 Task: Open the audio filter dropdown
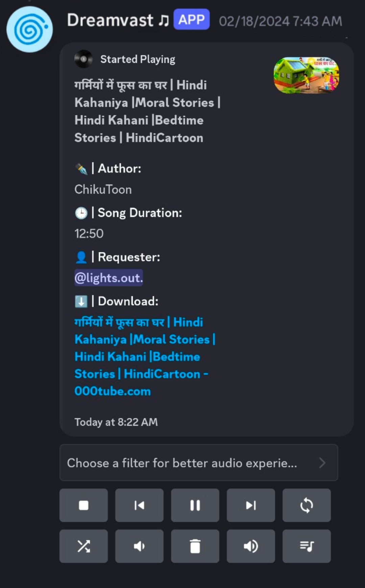tap(199, 463)
